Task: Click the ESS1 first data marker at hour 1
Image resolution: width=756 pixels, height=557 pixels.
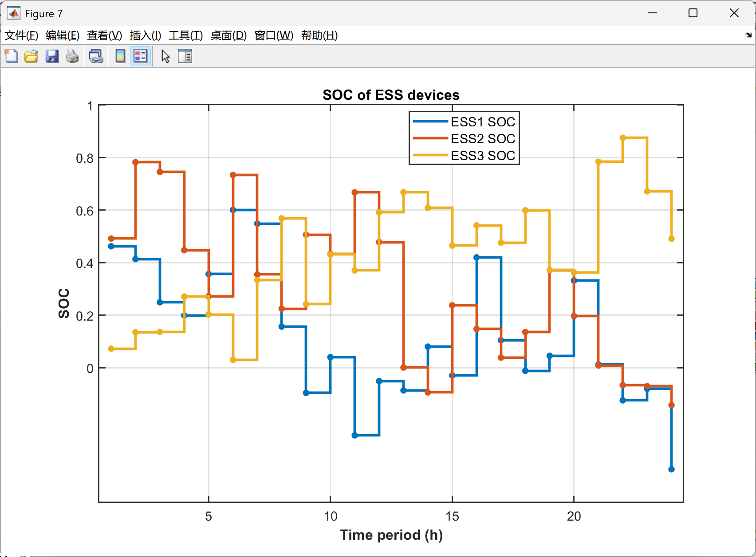Action: pyautogui.click(x=111, y=246)
